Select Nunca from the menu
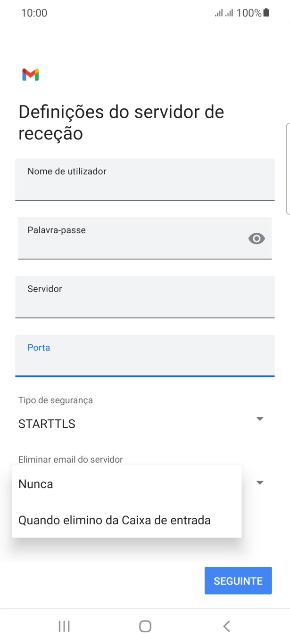Screen dimensions: 290x644 tap(35, 483)
